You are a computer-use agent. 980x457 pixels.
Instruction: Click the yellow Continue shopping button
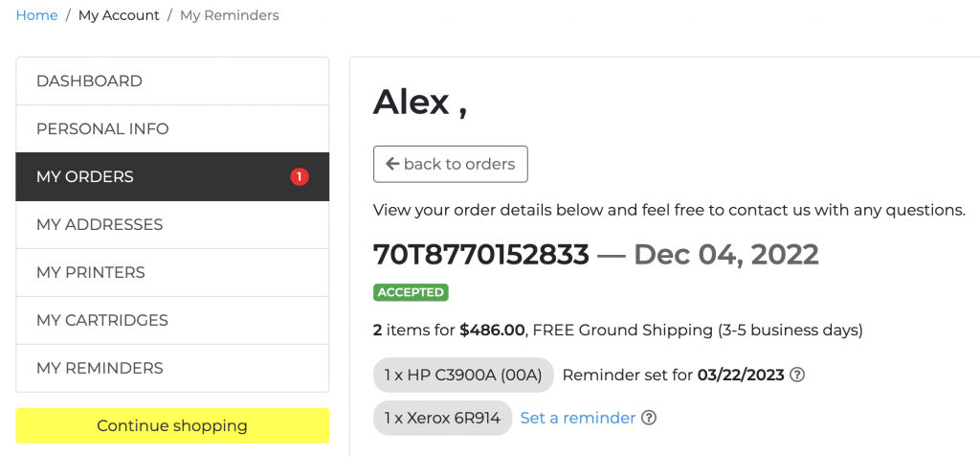point(172,425)
